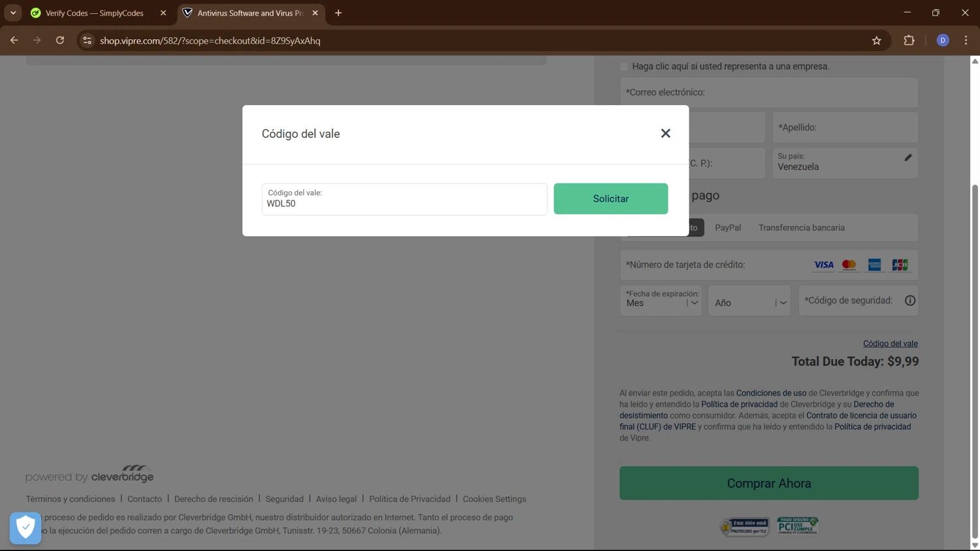The width and height of the screenshot is (980, 551).
Task: Close the Verify Codes — SimplyCodes tab
Action: (163, 13)
